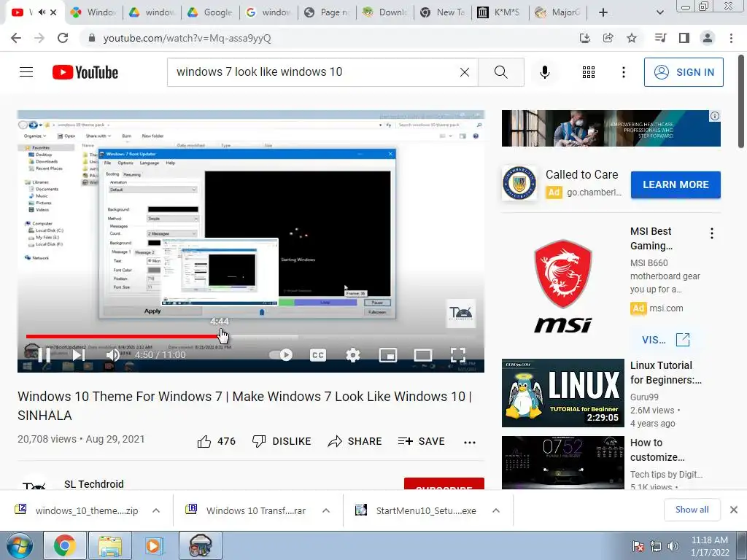The width and height of the screenshot is (747, 560).
Task: Open the YouTube hamburger guide menu
Action: pos(26,72)
